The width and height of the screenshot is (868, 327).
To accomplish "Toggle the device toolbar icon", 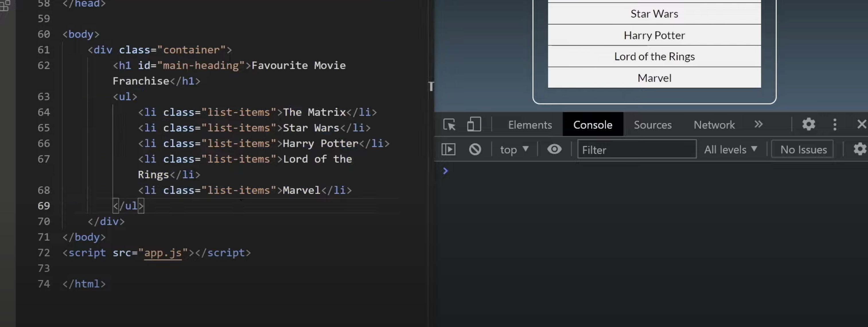I will pyautogui.click(x=474, y=124).
